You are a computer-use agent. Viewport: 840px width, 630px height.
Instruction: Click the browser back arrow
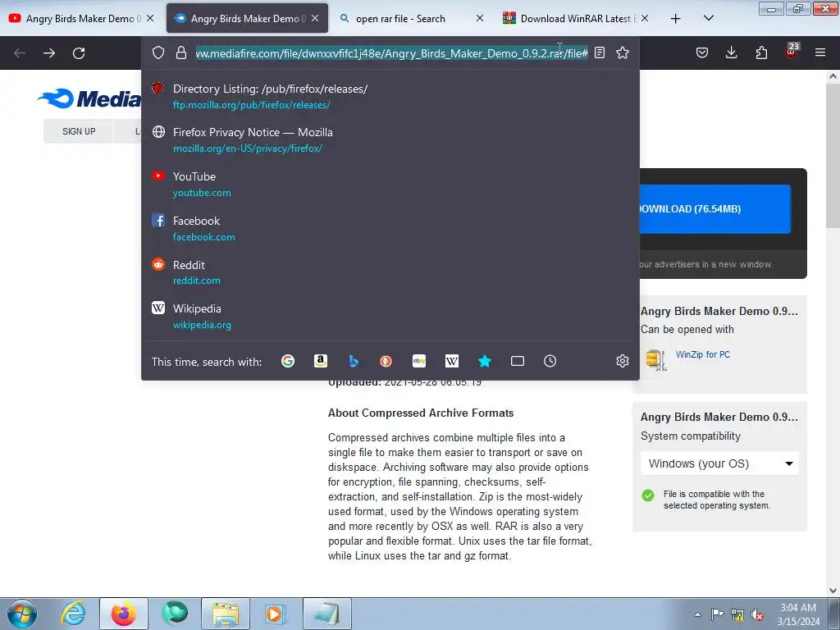[x=20, y=53]
